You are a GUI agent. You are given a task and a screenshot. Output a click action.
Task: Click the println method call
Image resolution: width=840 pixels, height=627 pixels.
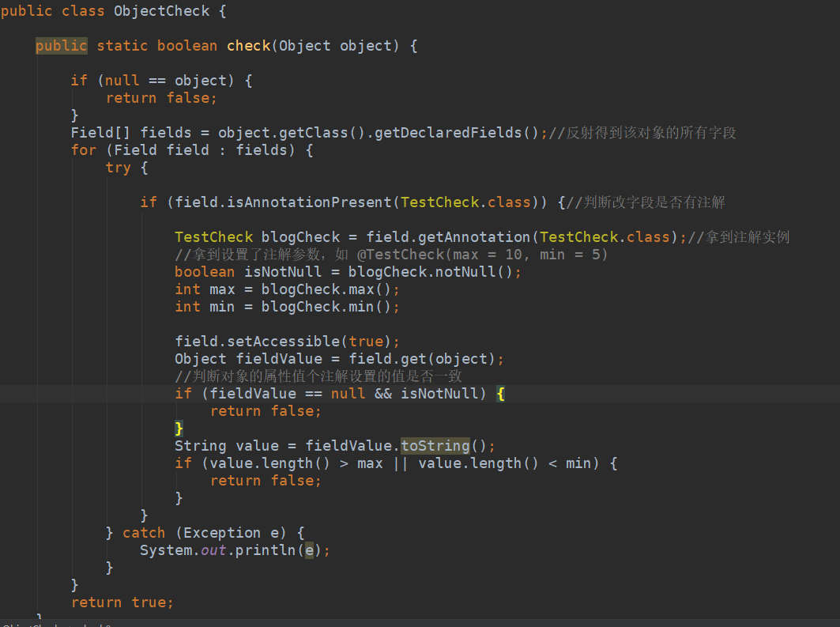click(266, 550)
